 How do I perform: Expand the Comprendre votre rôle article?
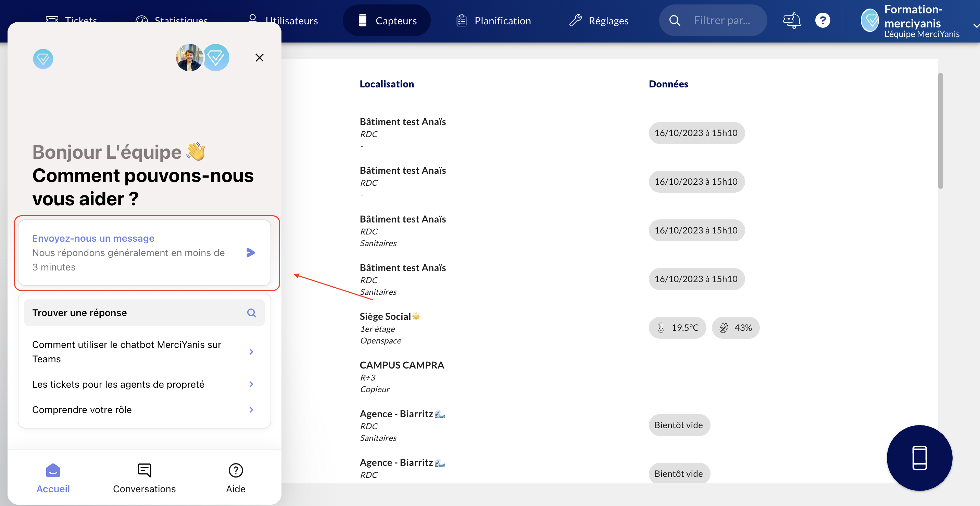[144, 410]
